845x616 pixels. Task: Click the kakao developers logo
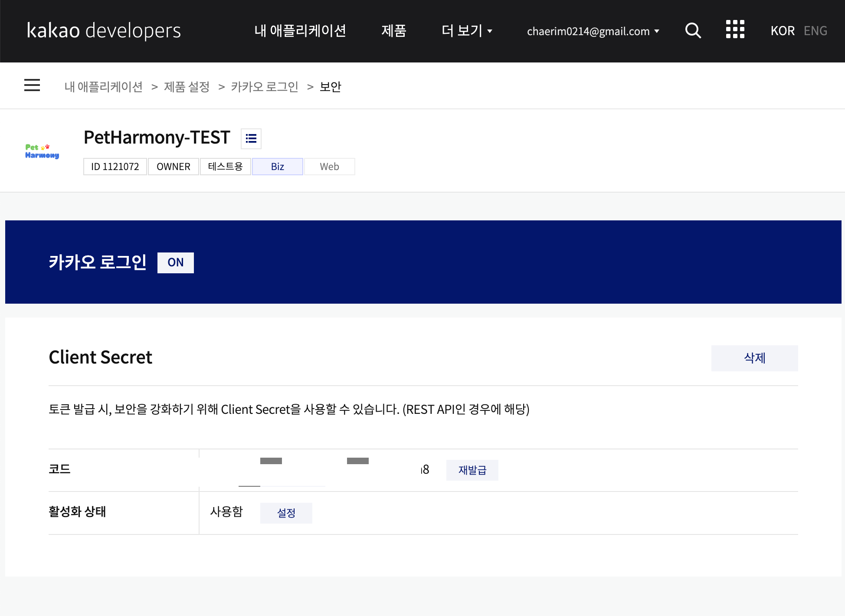coord(104,31)
